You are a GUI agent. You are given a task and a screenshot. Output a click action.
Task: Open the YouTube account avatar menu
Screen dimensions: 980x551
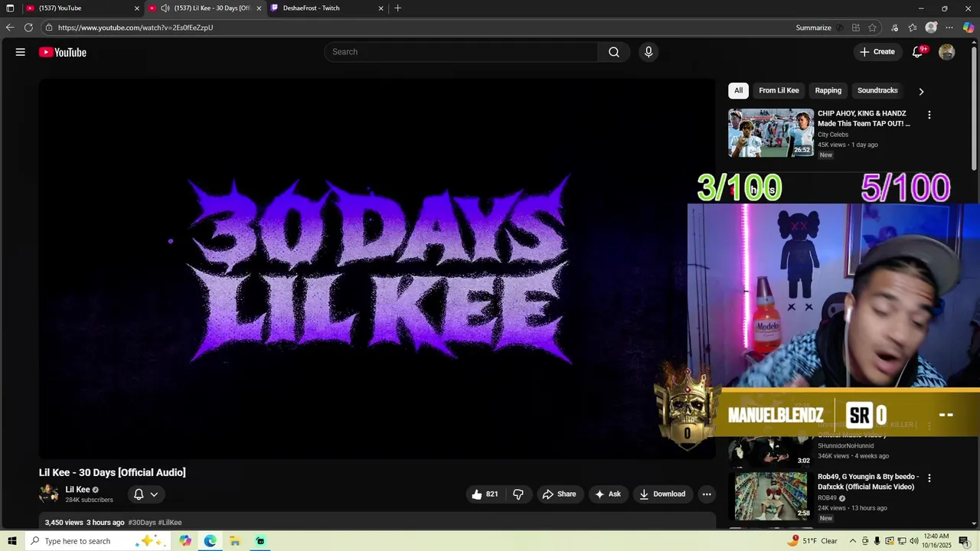click(x=947, y=52)
